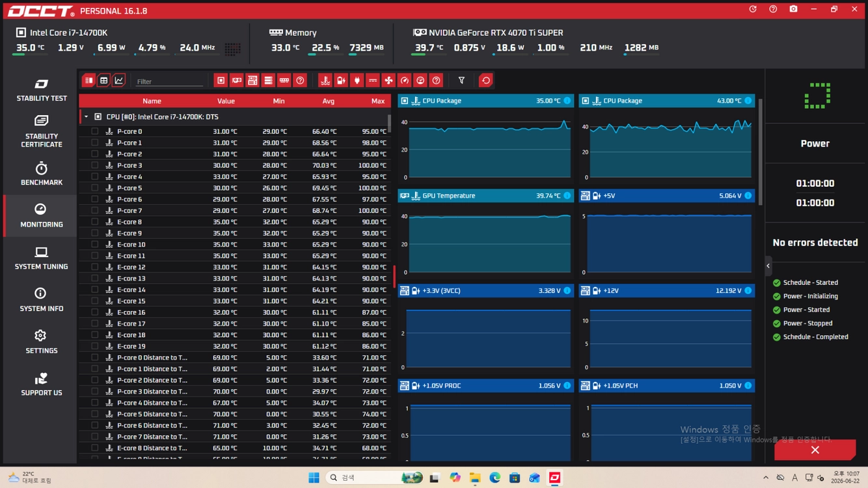Screen dimensions: 868x488
Task: Toggle the power plug sensor type icon
Action: [357, 81]
